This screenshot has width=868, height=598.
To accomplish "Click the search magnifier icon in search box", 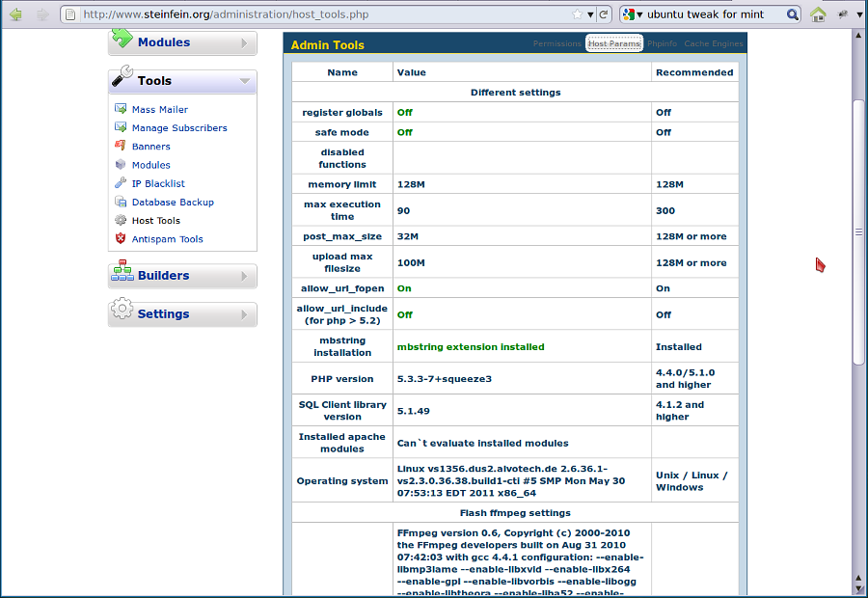I will [792, 14].
